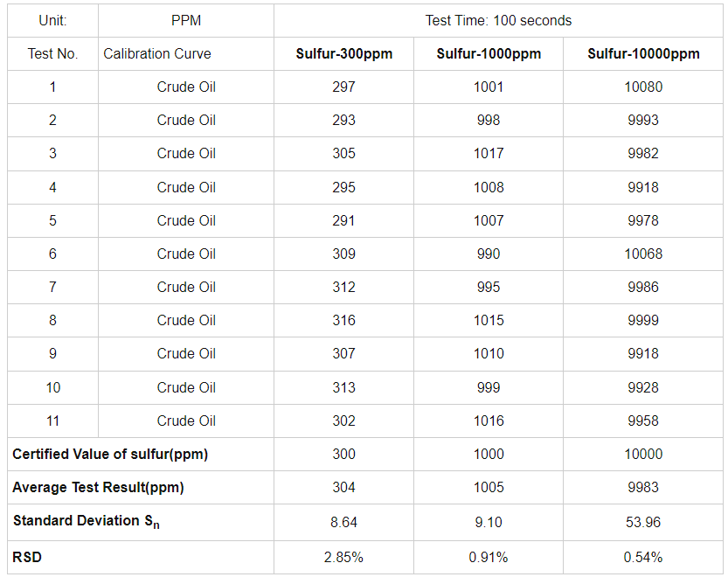Click the PPM unit cell
The height and width of the screenshot is (577, 728).
pyautogui.click(x=186, y=20)
